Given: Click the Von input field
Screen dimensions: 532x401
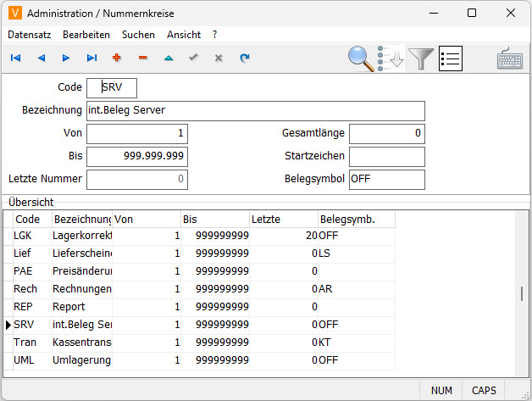Looking at the screenshot, I should 137,133.
